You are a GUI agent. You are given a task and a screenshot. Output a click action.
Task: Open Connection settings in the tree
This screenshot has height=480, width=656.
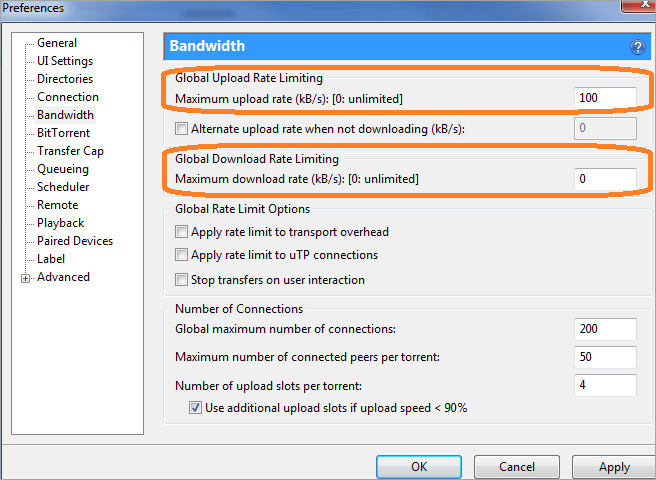tap(68, 97)
